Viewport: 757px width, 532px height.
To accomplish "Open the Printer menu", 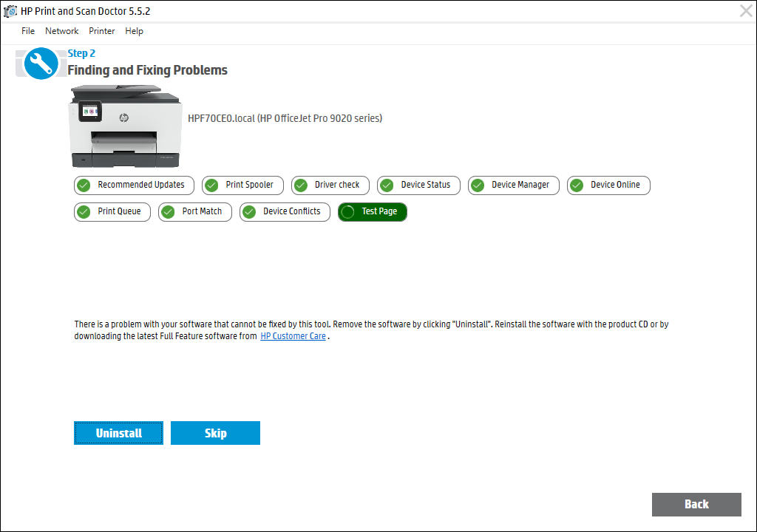I will (101, 31).
